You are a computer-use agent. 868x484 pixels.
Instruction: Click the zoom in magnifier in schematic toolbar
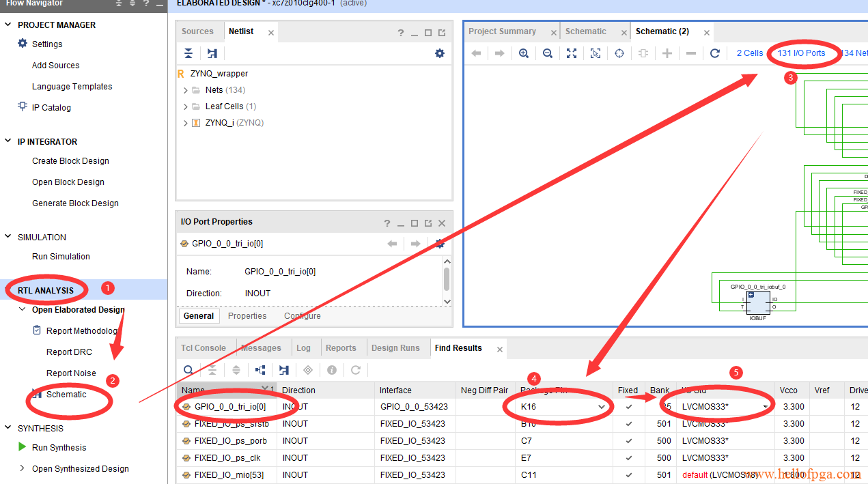click(524, 53)
